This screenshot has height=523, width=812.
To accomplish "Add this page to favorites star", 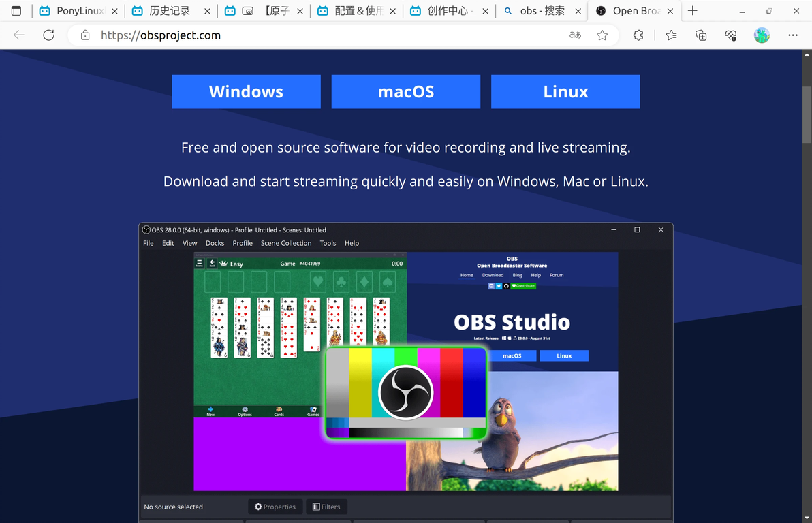I will (x=602, y=35).
